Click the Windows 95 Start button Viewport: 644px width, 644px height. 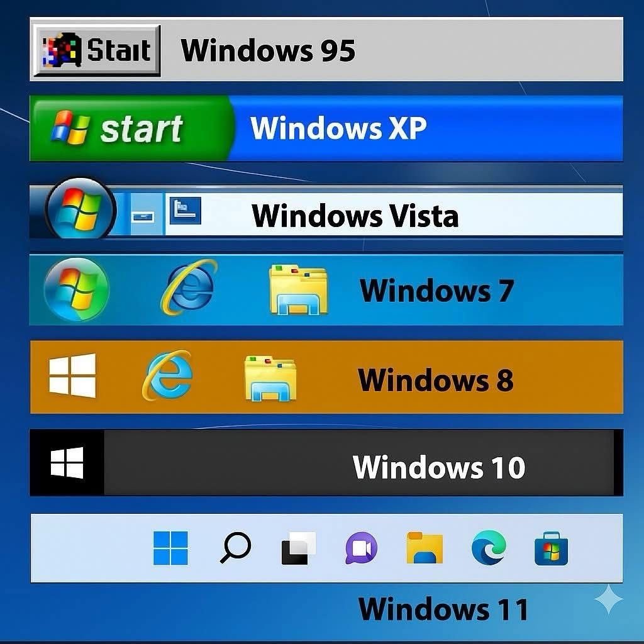[96, 50]
